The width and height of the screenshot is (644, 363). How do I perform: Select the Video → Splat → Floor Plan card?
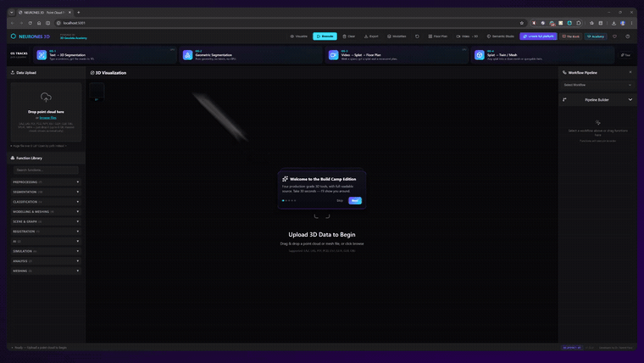397,54
